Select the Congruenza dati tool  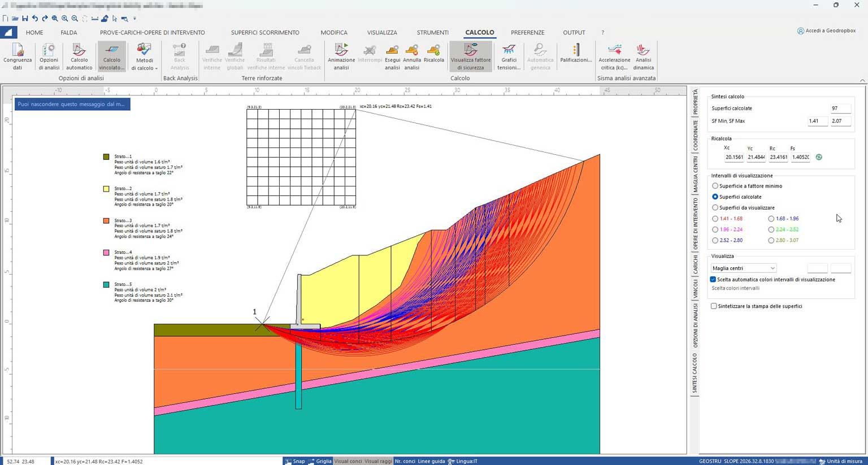17,57
